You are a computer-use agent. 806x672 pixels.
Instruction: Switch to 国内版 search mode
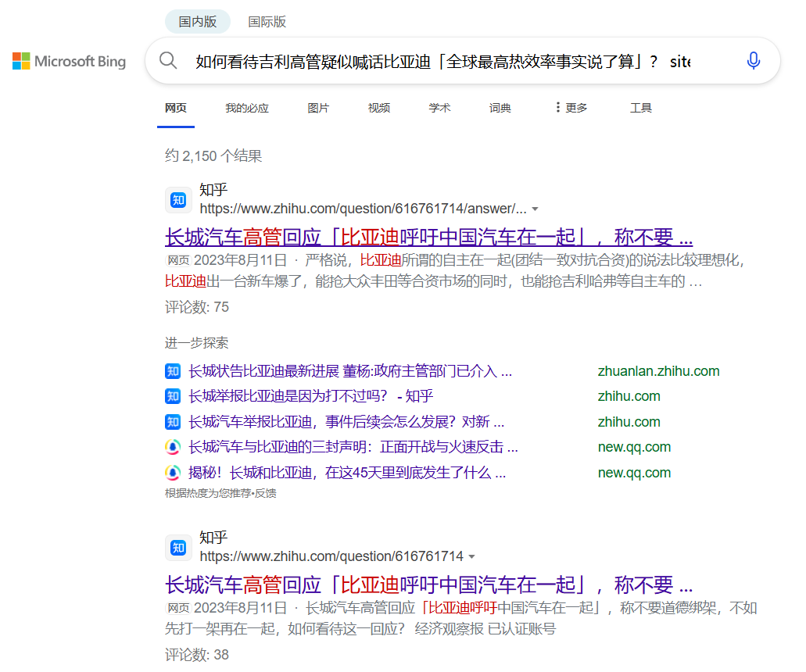pyautogui.click(x=197, y=22)
